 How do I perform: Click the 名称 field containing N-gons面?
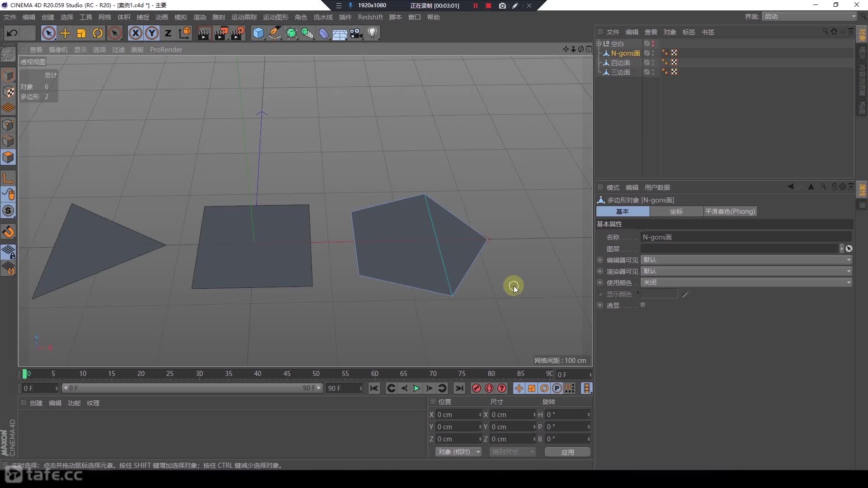click(746, 237)
